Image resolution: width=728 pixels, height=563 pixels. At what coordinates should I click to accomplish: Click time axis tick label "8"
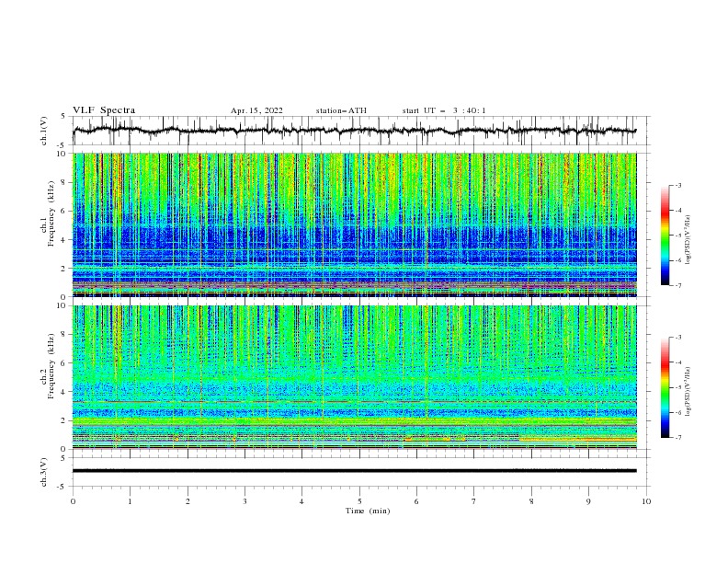[531, 501]
